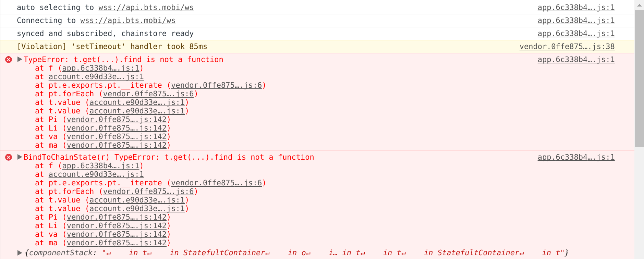Expand the first TypeError stack trace
The image size is (644, 259).
[19, 59]
